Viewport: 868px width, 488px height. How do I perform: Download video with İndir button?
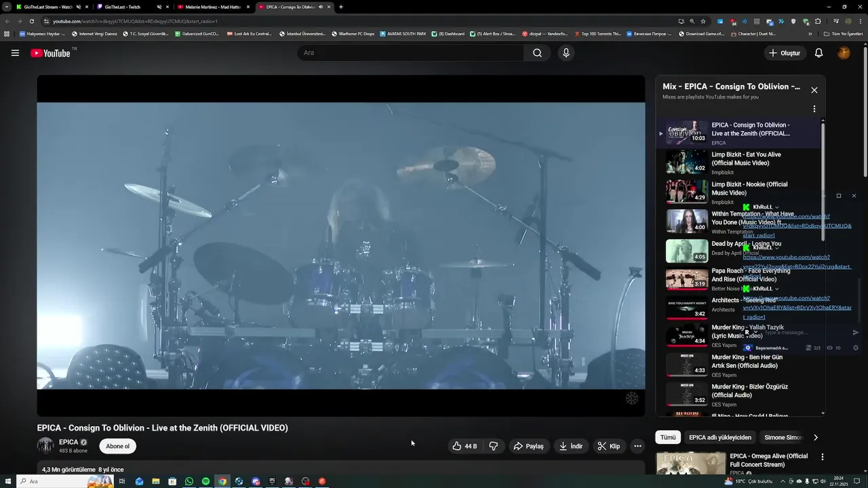[570, 446]
